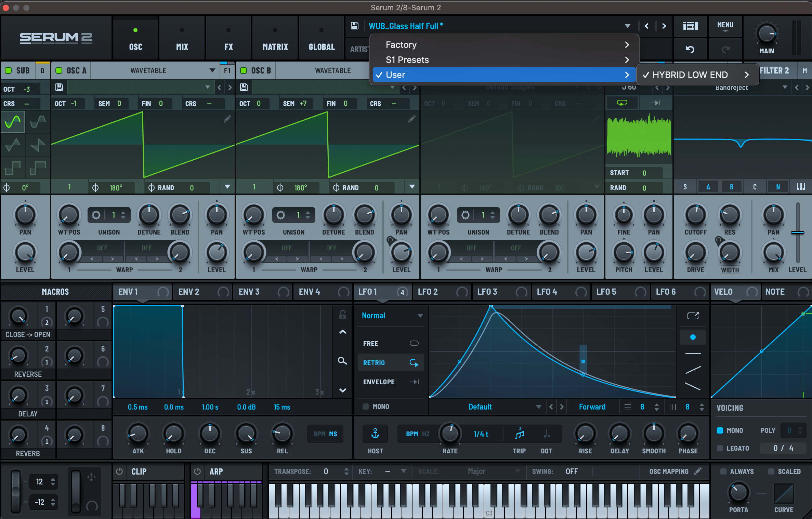Switch to the FX tab
The image size is (812, 519).
click(228, 38)
